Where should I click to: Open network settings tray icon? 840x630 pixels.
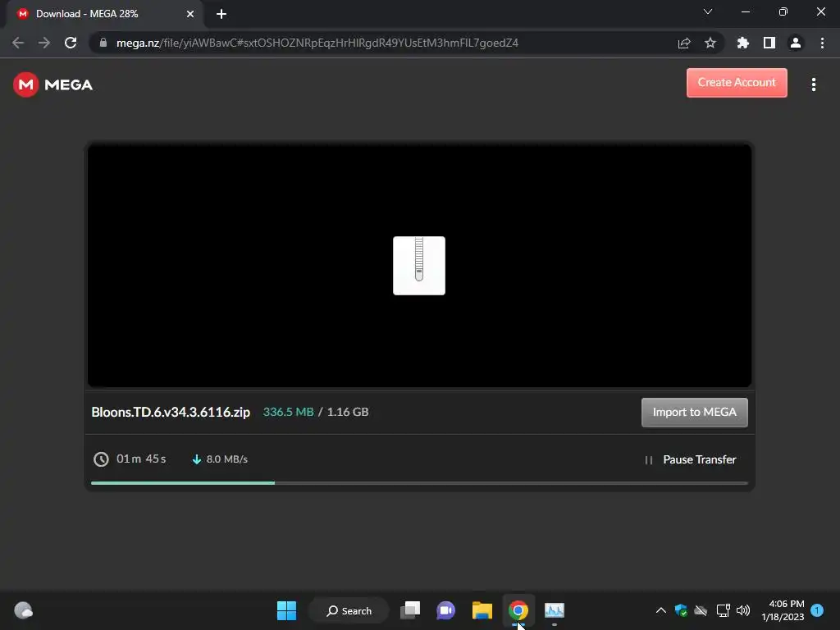[724, 610]
